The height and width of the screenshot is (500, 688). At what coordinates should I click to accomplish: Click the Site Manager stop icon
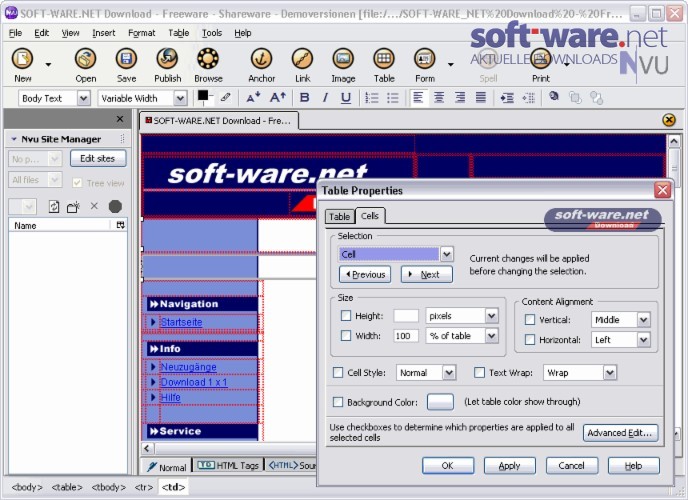[115, 206]
